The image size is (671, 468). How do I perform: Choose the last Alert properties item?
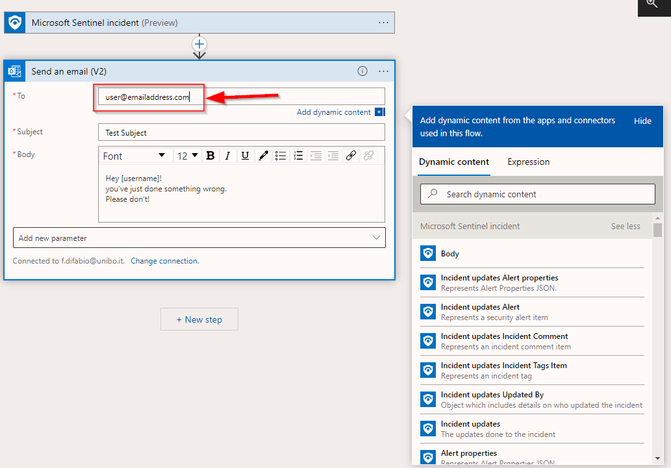[x=532, y=456]
